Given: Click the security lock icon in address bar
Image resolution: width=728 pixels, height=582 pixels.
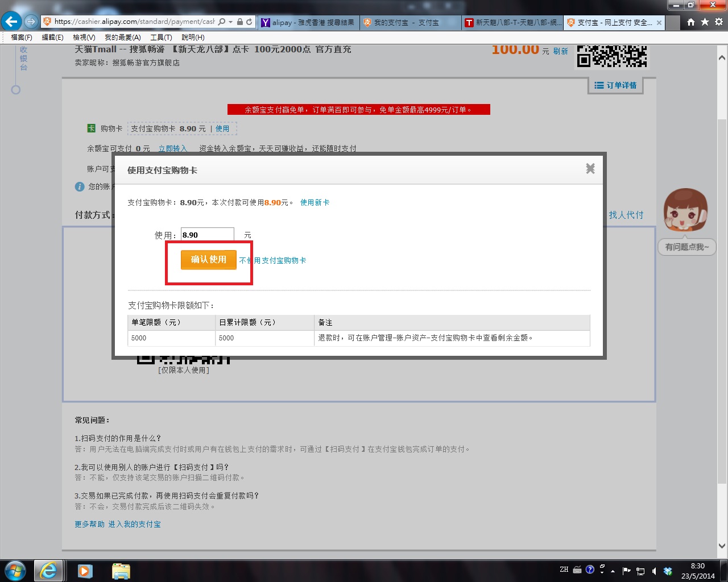Looking at the screenshot, I should 240,22.
